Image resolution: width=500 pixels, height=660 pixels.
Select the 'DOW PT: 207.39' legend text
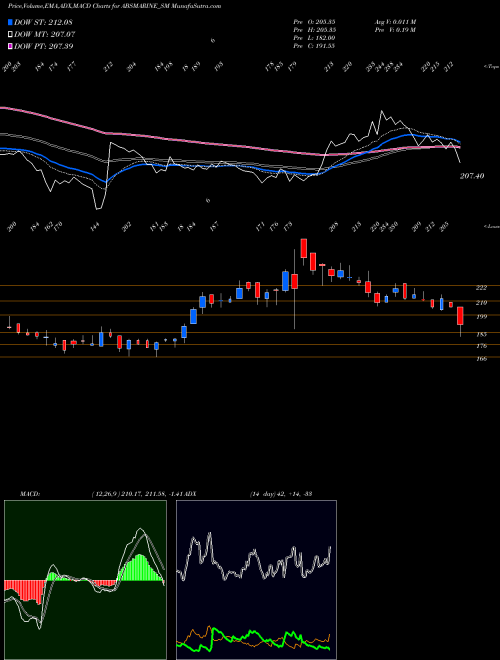pos(44,46)
